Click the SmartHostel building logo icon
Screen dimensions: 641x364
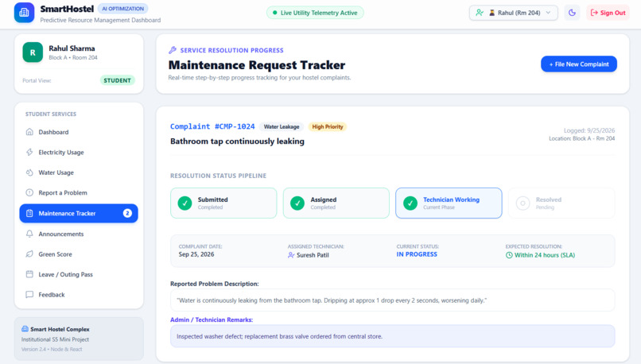coord(24,13)
